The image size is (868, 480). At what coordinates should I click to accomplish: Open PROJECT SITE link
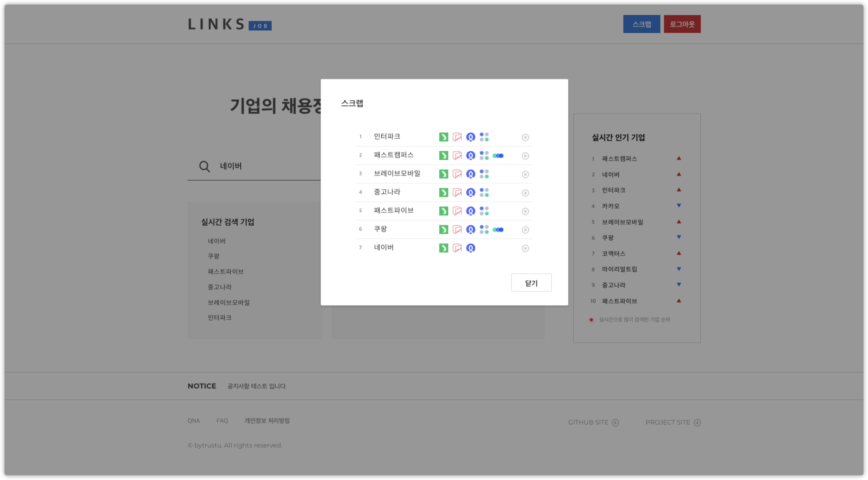673,422
